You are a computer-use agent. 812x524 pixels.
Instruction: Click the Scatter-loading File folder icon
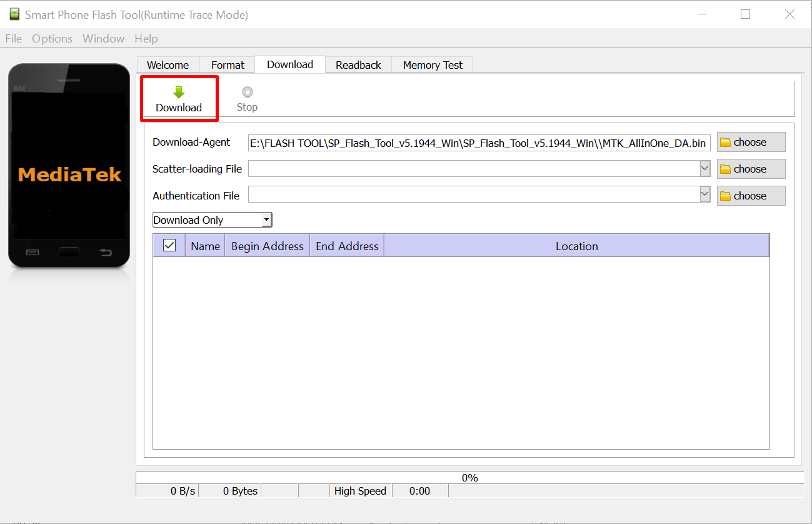click(726, 168)
